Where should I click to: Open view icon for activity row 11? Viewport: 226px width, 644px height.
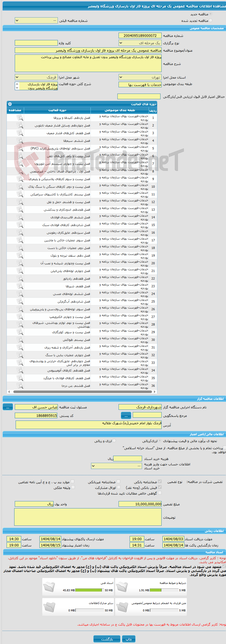[20, 194]
